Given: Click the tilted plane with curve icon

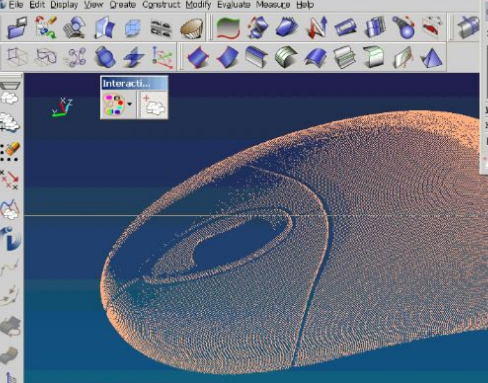Looking at the screenshot, I should [x=403, y=57].
